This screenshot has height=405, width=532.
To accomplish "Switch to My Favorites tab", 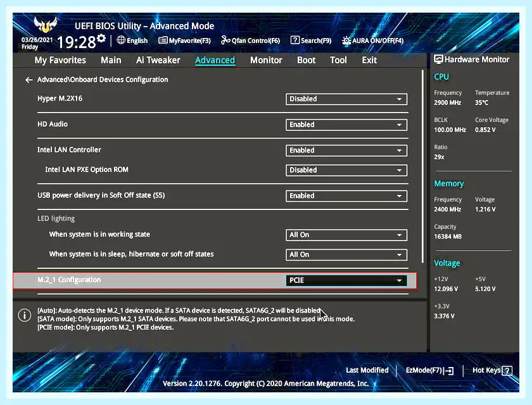I will coord(60,60).
